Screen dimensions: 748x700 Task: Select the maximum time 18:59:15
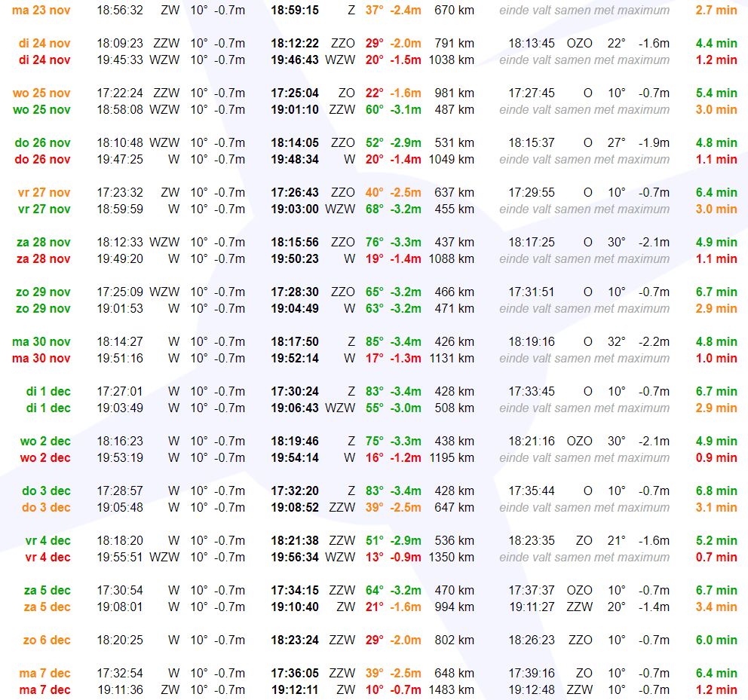pos(295,11)
